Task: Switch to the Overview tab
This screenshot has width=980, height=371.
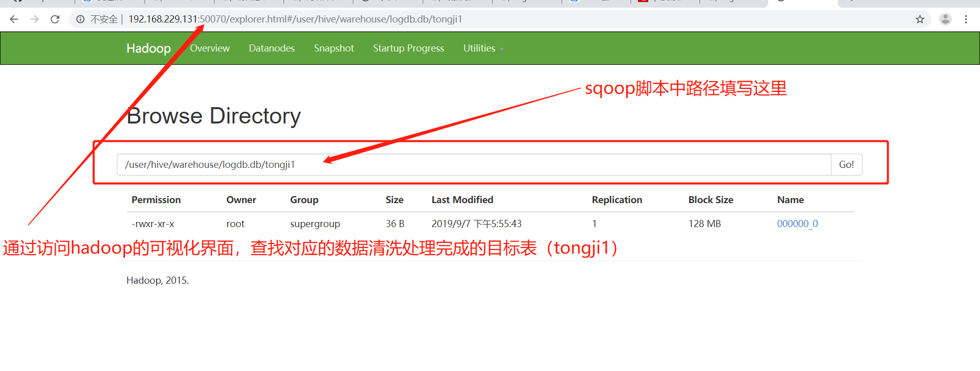Action: click(x=210, y=48)
